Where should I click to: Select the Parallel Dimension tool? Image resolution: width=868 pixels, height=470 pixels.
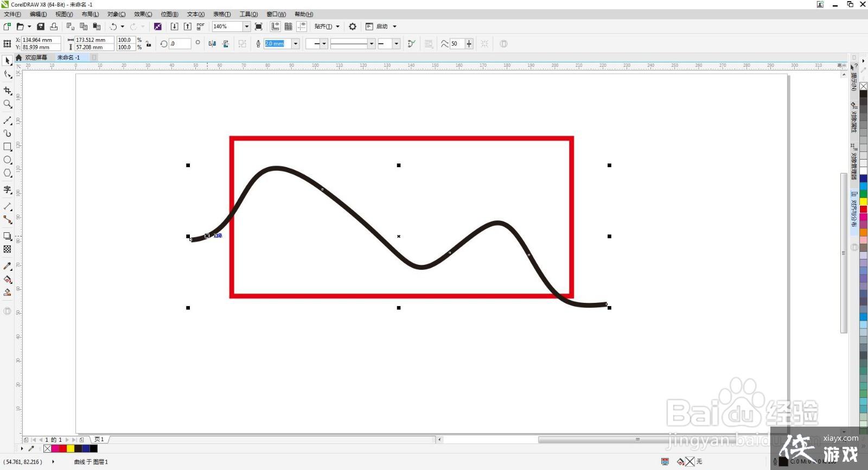8,206
